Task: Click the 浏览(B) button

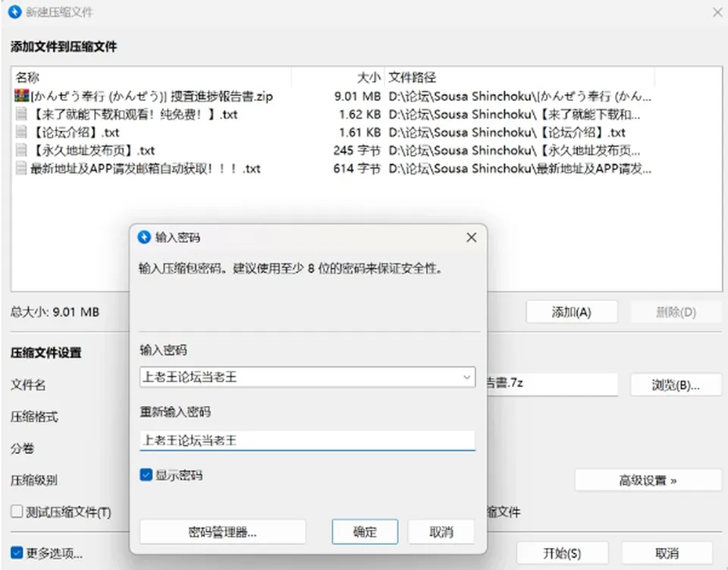Action: (x=676, y=385)
